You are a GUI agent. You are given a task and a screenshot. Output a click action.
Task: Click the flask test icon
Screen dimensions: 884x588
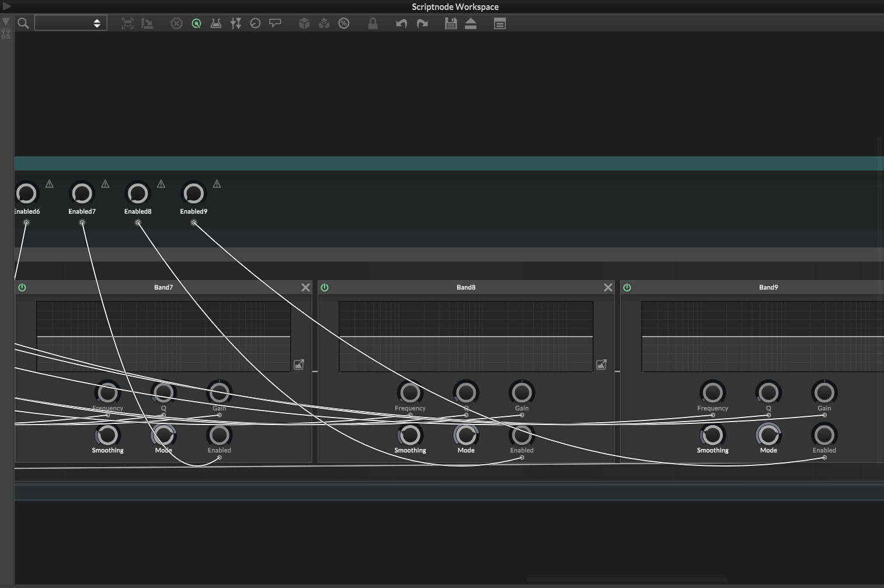[216, 23]
